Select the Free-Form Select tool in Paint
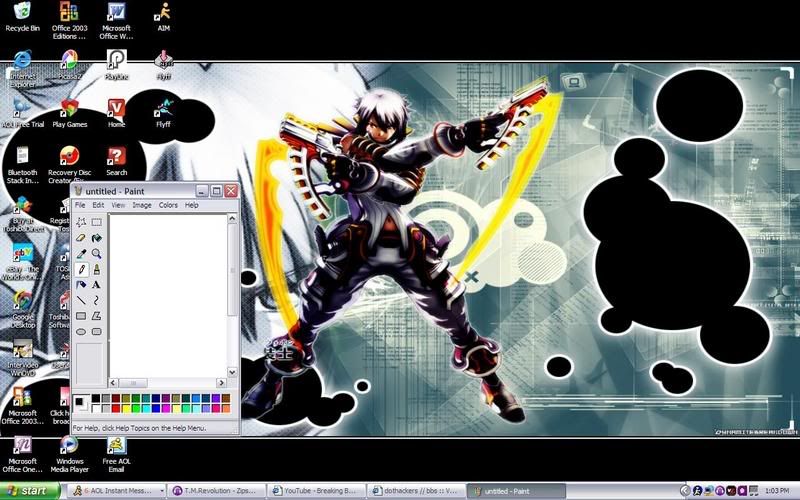The height and width of the screenshot is (500, 800). tap(81, 222)
